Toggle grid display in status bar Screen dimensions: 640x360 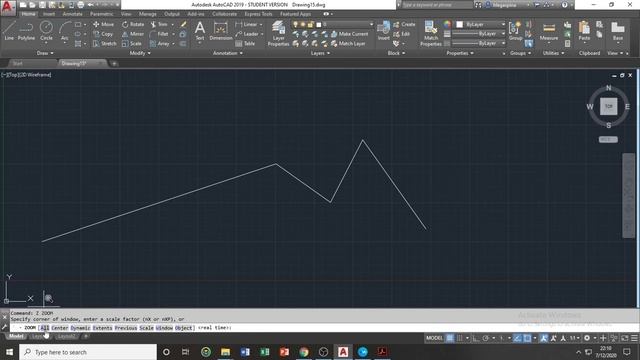click(x=450, y=338)
